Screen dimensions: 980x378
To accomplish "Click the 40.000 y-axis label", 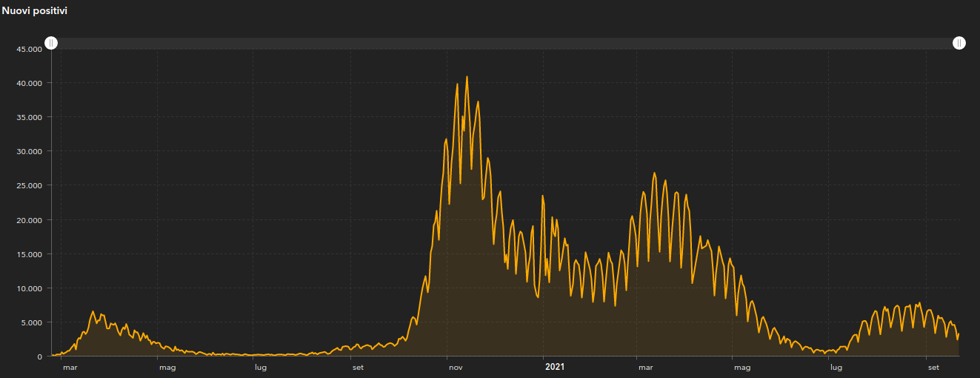I will coord(29,83).
